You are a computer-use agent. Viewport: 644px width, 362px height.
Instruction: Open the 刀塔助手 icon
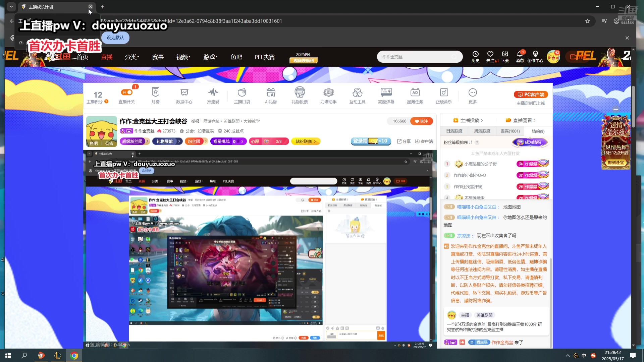pos(328,95)
